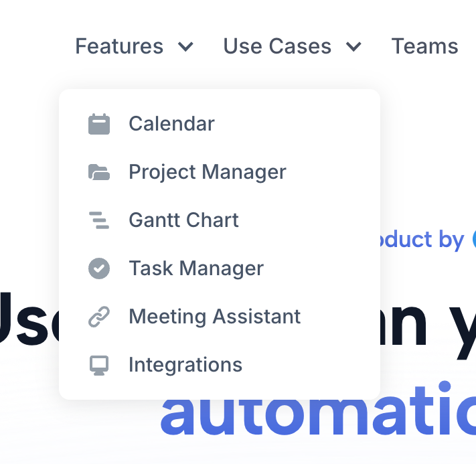This screenshot has height=464, width=476.
Task: Expand the Use Cases chevron arrow
Action: pos(353,47)
